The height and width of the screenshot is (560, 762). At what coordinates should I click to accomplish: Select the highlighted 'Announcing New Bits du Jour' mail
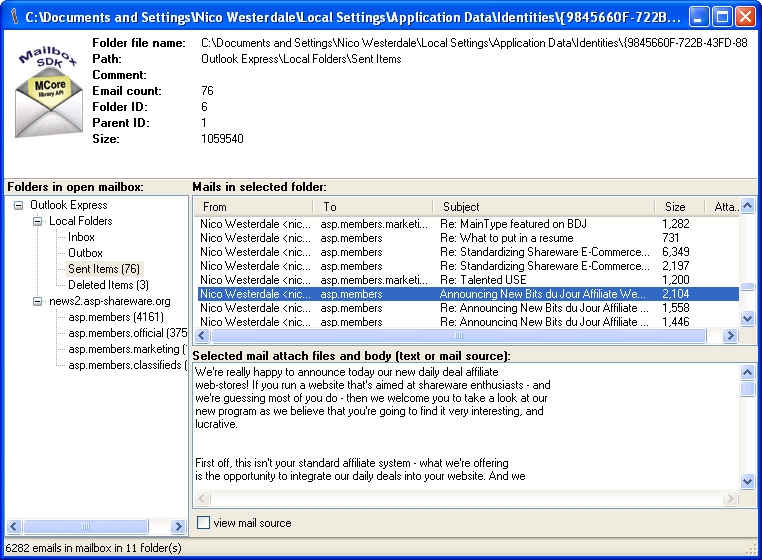468,294
